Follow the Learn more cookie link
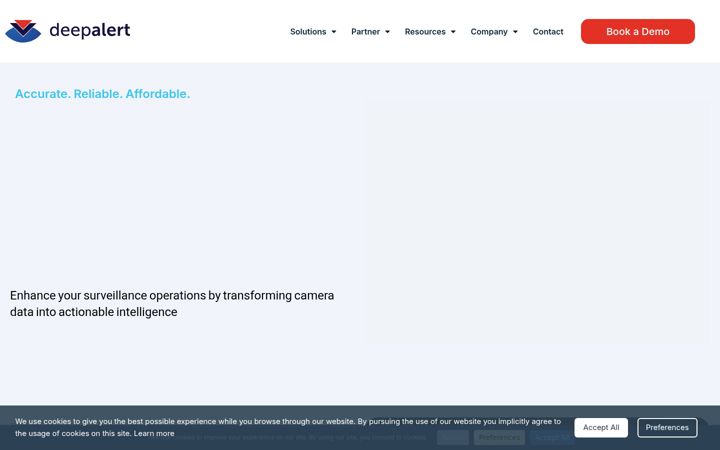Screen dimensions: 720x450 coord(154,433)
